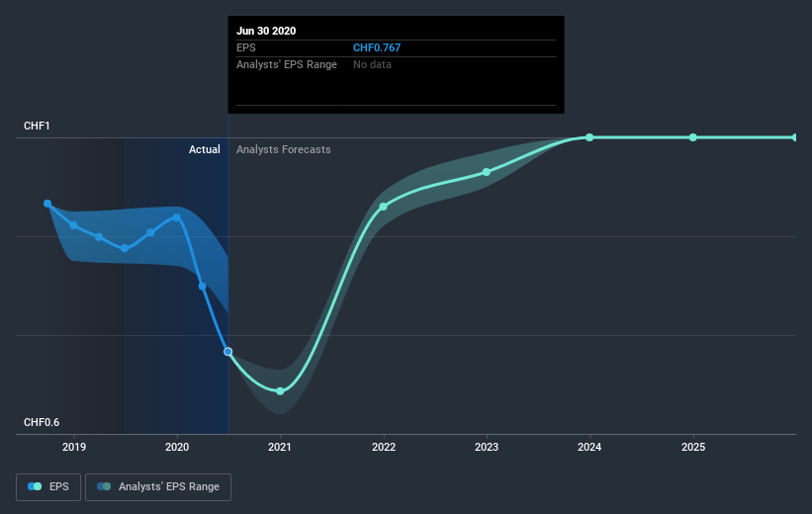Click the Actual section label
Viewport: 812px width, 514px height.
[x=205, y=149]
